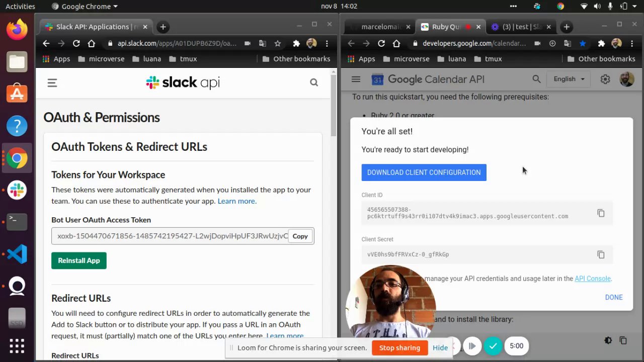Screen dimensions: 644x362
Task: Click the token Copy button
Action: [300, 236]
